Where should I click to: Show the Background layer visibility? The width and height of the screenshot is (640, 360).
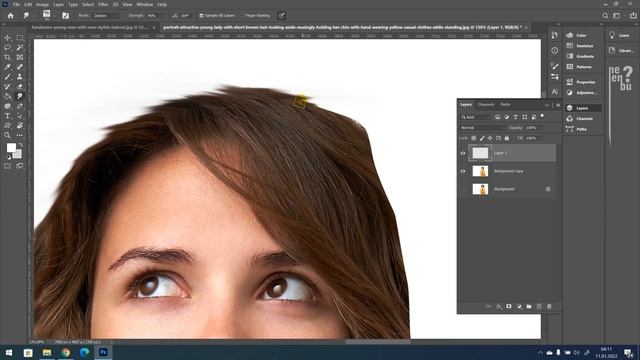pyautogui.click(x=463, y=189)
